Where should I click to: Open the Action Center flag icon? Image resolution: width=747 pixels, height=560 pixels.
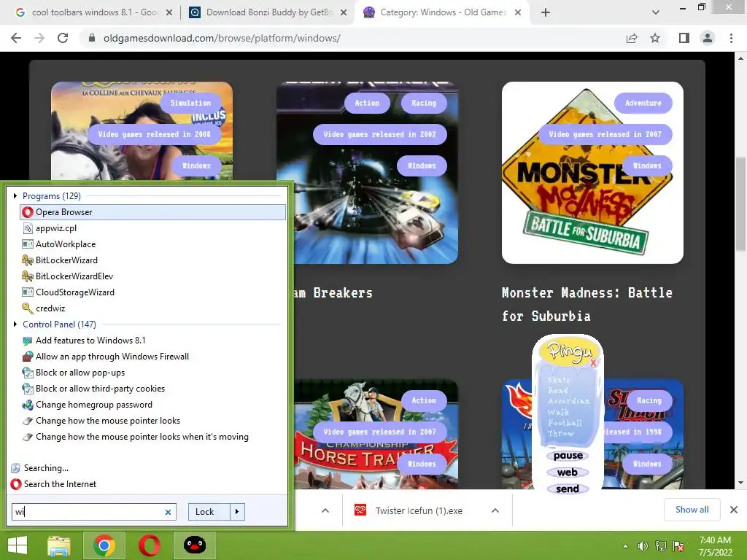click(x=678, y=546)
